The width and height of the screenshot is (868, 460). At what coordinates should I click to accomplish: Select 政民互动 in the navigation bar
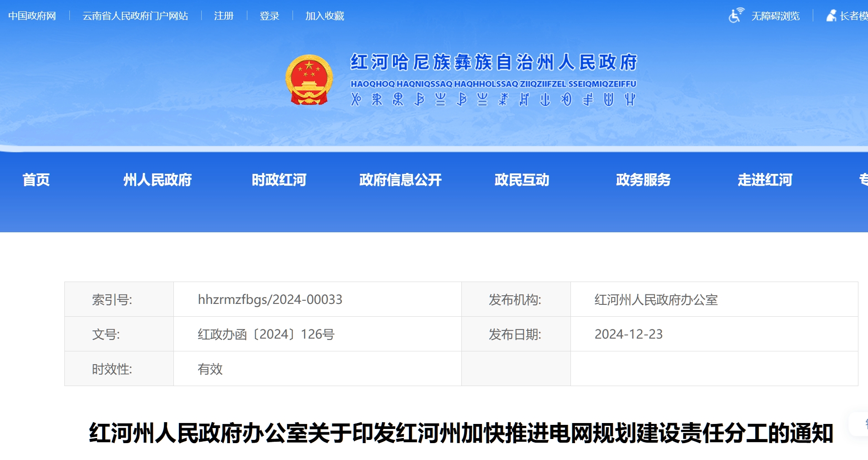point(522,180)
